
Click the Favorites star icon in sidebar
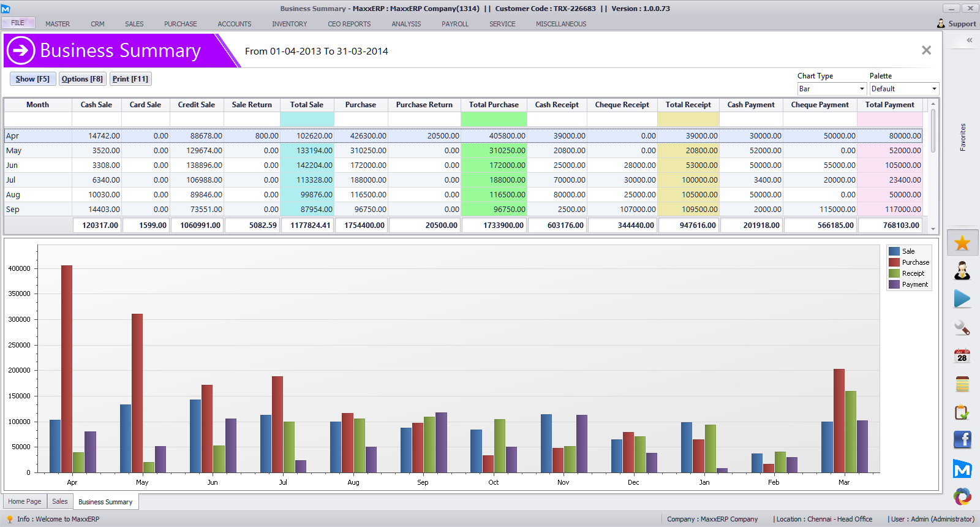tap(962, 243)
